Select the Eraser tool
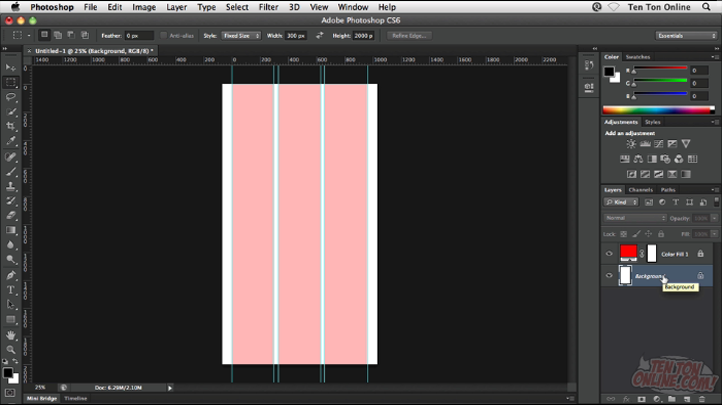The width and height of the screenshot is (722, 405). click(11, 215)
